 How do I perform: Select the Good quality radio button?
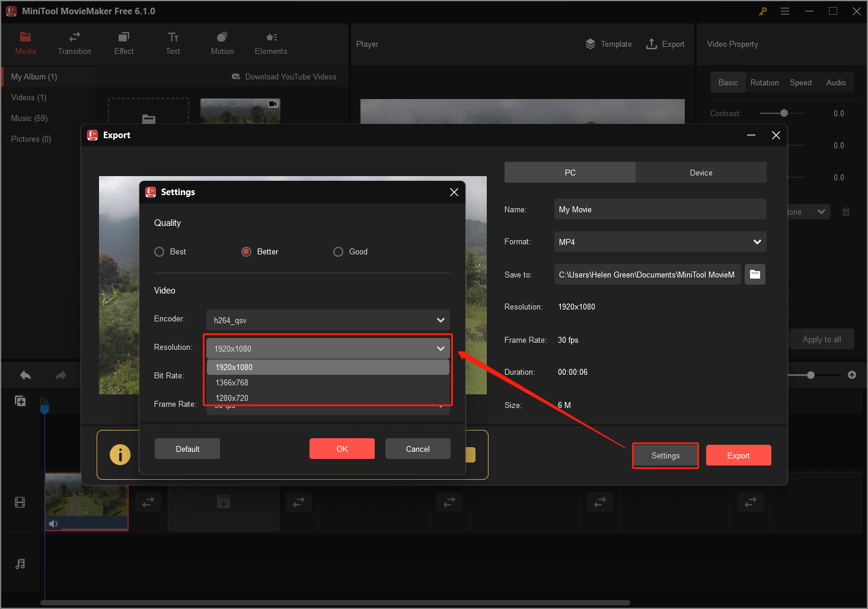pos(338,251)
